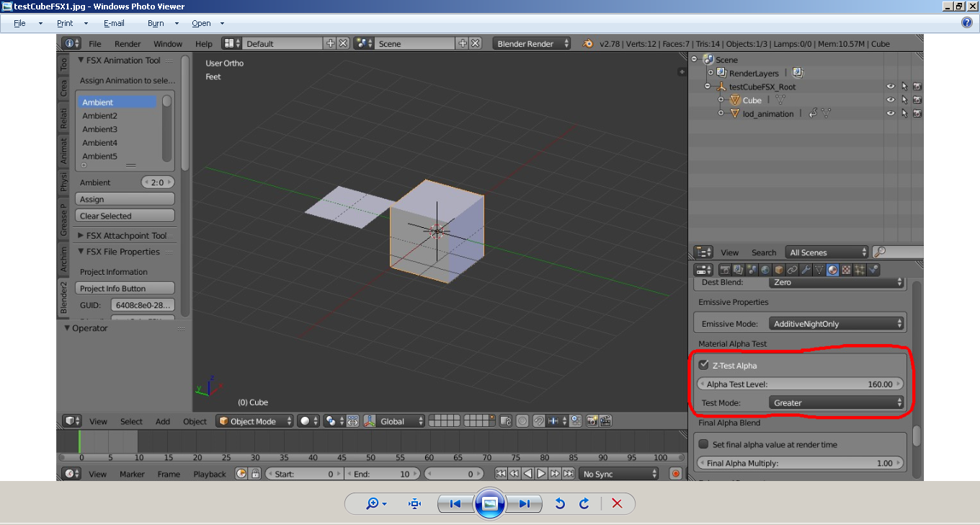Delete the Default screen layout X icon
Viewport: 980px width, 525px height.
343,43
